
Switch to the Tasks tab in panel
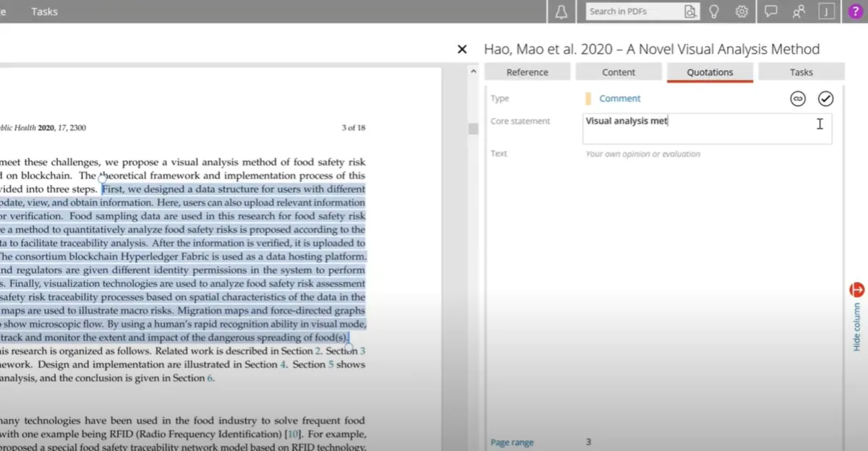click(801, 72)
